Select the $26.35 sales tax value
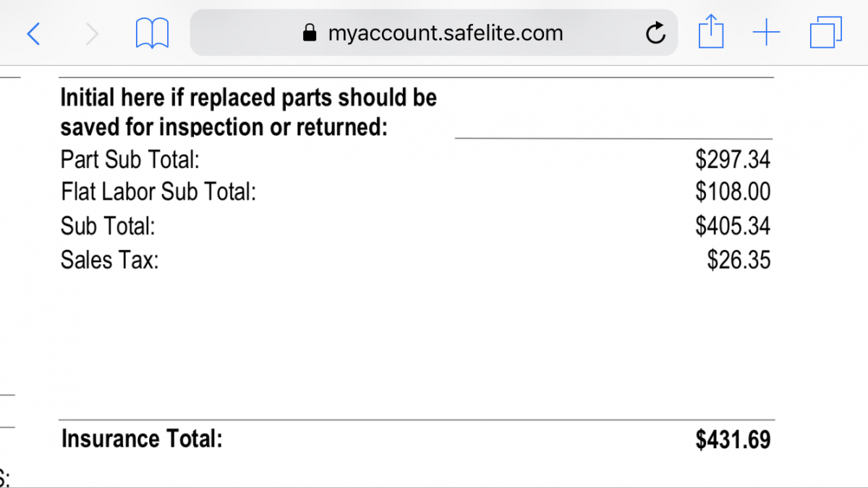 739,260
